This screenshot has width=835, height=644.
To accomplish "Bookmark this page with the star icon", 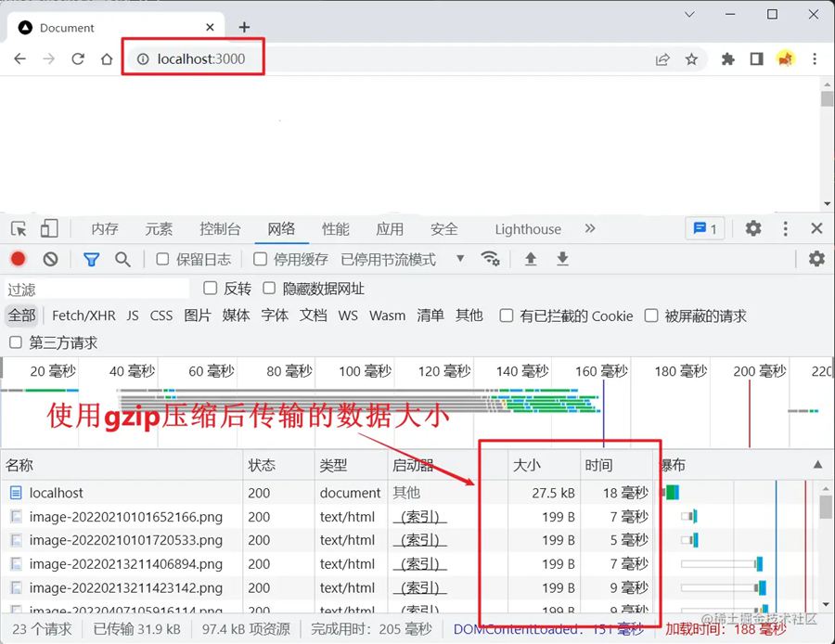I will tap(691, 59).
